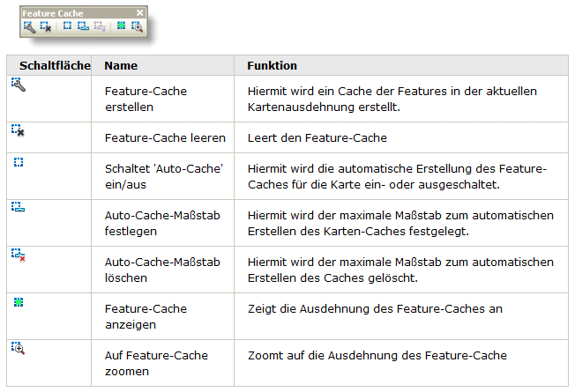The height and width of the screenshot is (392, 575).
Task: Click dotted square icon in 'Auto-Cache' ein/aus row
Action: [18, 163]
